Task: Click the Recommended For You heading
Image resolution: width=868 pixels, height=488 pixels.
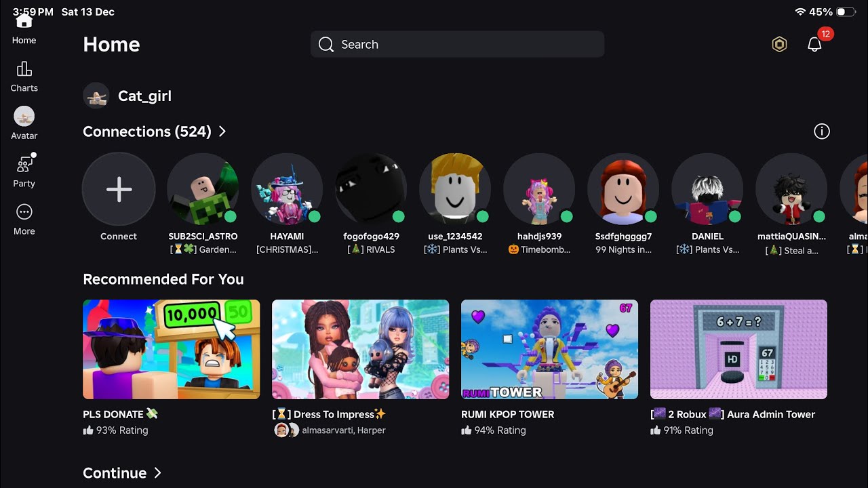Action: pos(163,279)
